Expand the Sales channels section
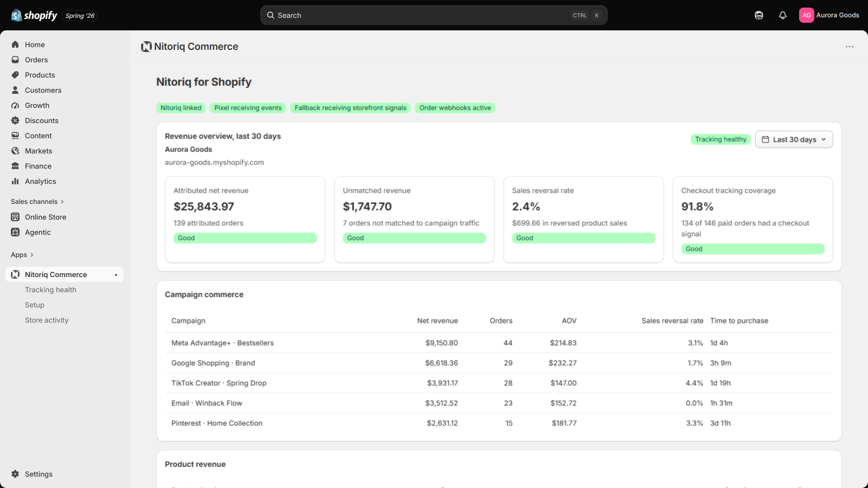The image size is (868, 488). [x=37, y=202]
